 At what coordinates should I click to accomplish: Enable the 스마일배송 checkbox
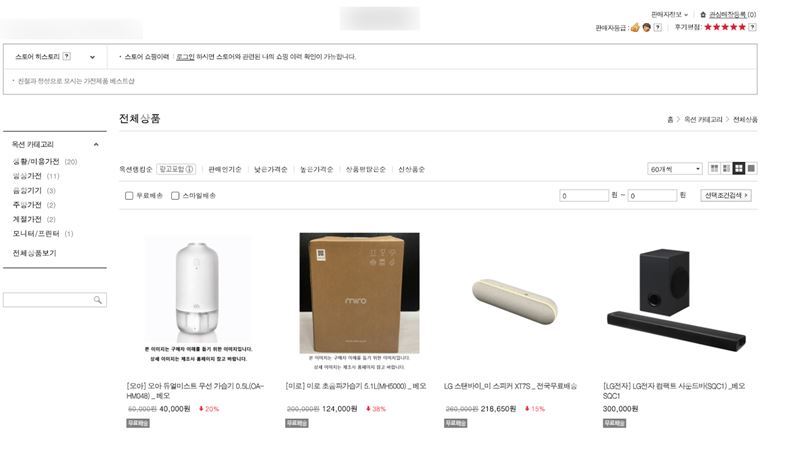click(x=175, y=196)
